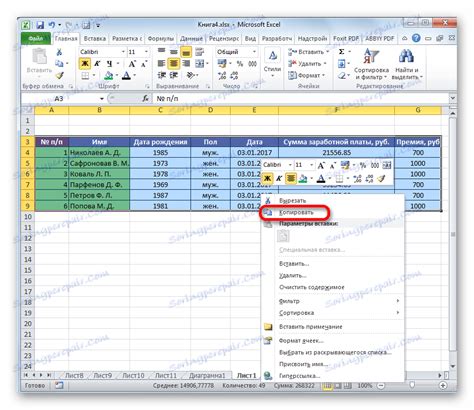Screen dimensions: 474x410
Task: Toggle bottom vertical alignment in the ribbon
Action: pos(186,52)
